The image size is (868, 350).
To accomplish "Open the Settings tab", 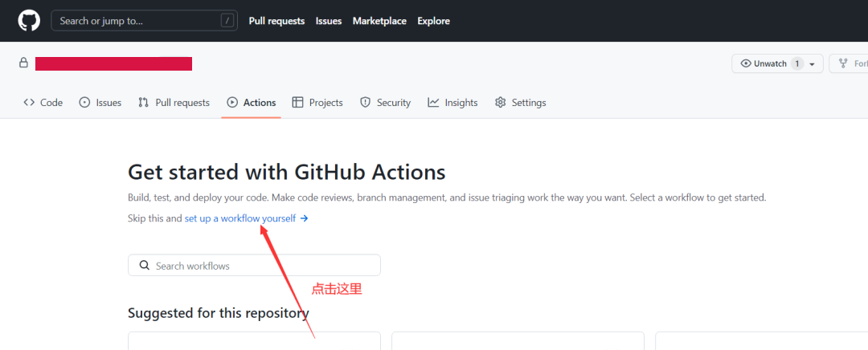I will click(x=520, y=102).
